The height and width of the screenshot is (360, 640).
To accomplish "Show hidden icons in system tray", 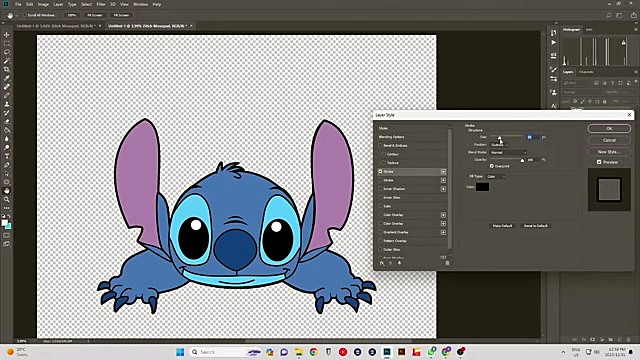I will coord(563,352).
